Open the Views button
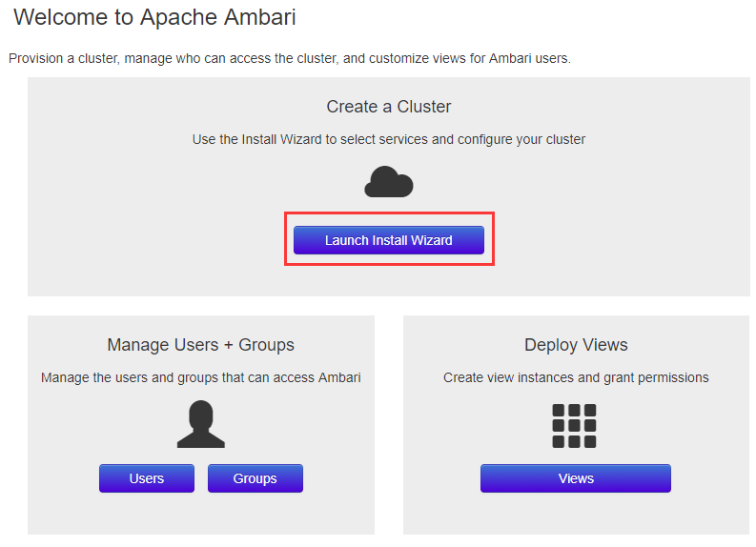This screenshot has height=547, width=756. point(575,478)
